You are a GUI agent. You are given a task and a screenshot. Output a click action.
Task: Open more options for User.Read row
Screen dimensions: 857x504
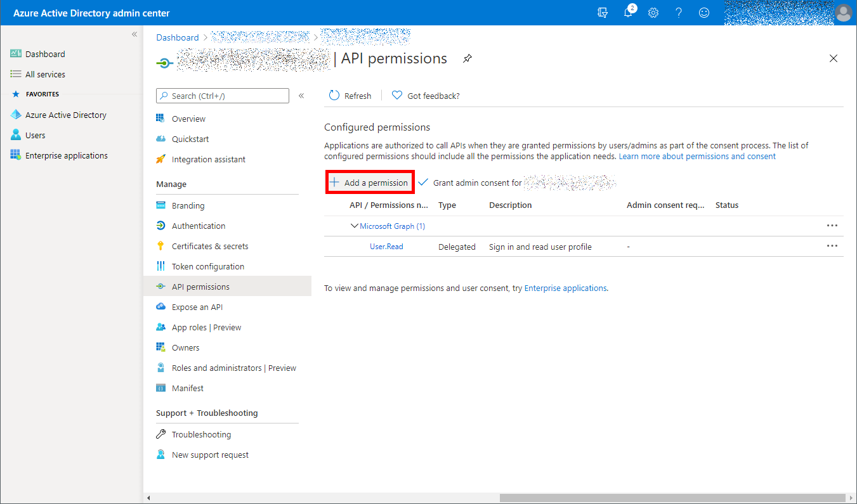tap(832, 246)
